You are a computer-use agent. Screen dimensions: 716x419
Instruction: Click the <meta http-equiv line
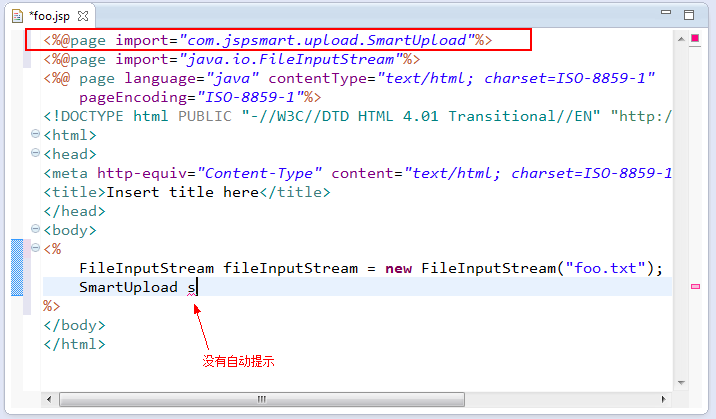tap(358, 173)
